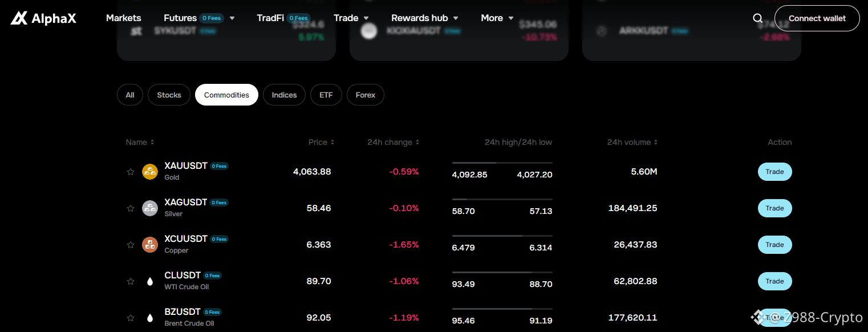The image size is (868, 332).
Task: Click Trade button for XCUUSDT
Action: coord(774,245)
